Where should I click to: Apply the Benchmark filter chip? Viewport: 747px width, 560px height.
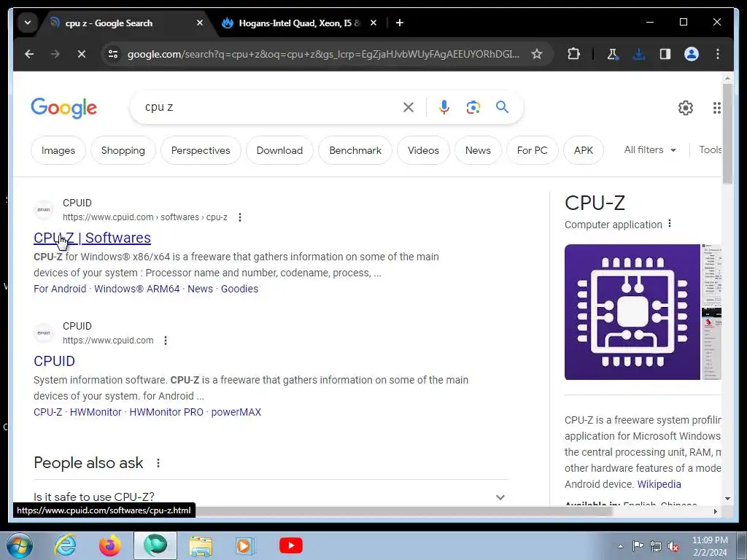pyautogui.click(x=355, y=150)
